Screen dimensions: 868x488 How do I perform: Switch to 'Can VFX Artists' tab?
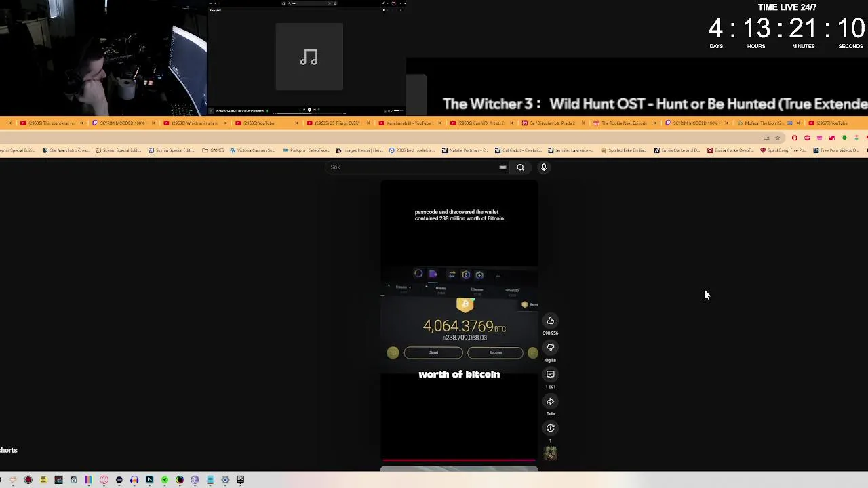(x=481, y=123)
